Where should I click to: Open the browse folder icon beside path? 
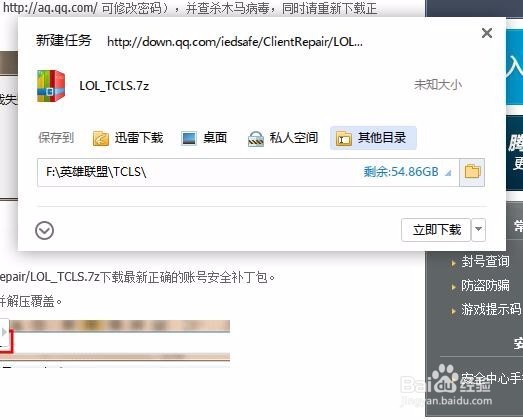[x=472, y=172]
